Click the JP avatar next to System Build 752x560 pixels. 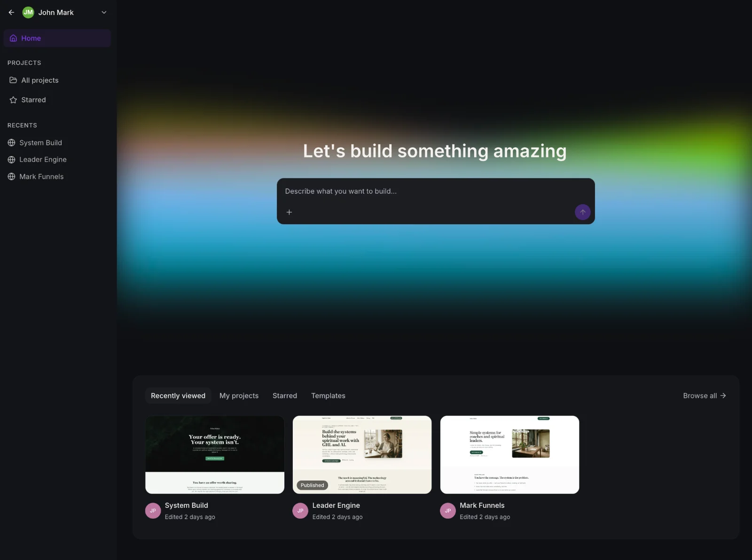(x=153, y=511)
